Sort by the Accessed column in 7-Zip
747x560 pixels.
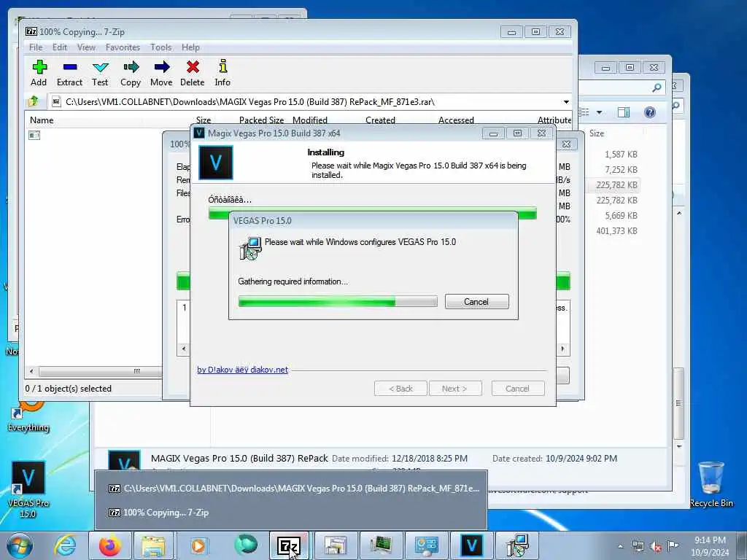pyautogui.click(x=456, y=120)
